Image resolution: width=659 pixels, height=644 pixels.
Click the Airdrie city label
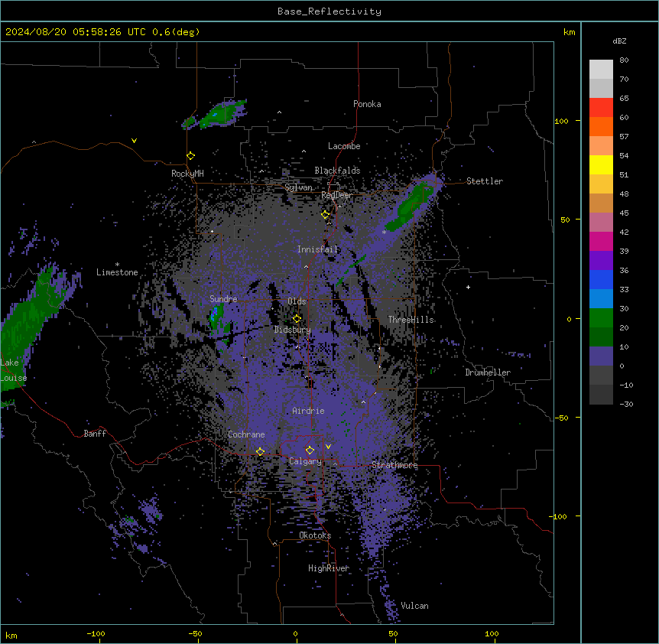pyautogui.click(x=309, y=411)
